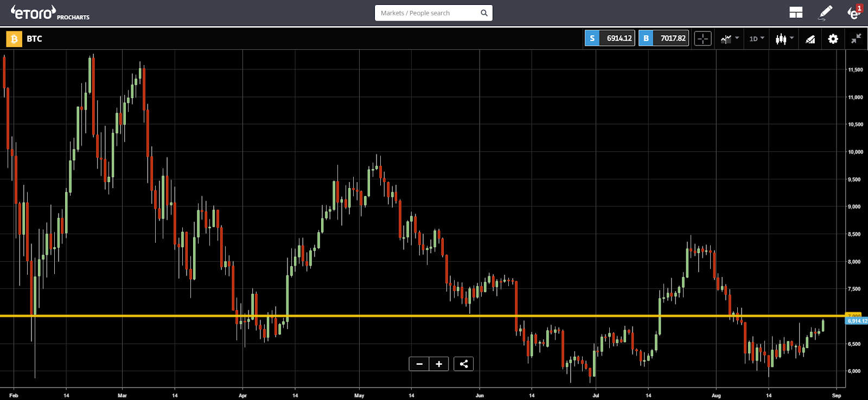This screenshot has width=868, height=400.
Task: Zoom out the chart with minus button
Action: (x=419, y=364)
